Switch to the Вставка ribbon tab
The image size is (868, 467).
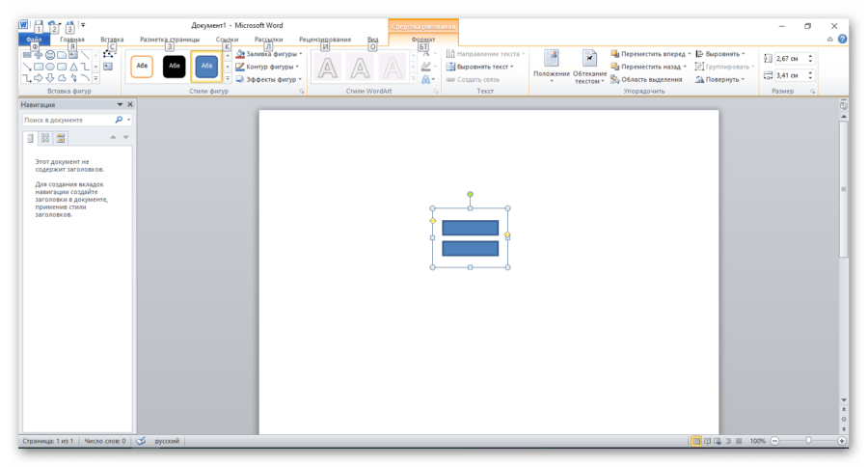(x=112, y=40)
